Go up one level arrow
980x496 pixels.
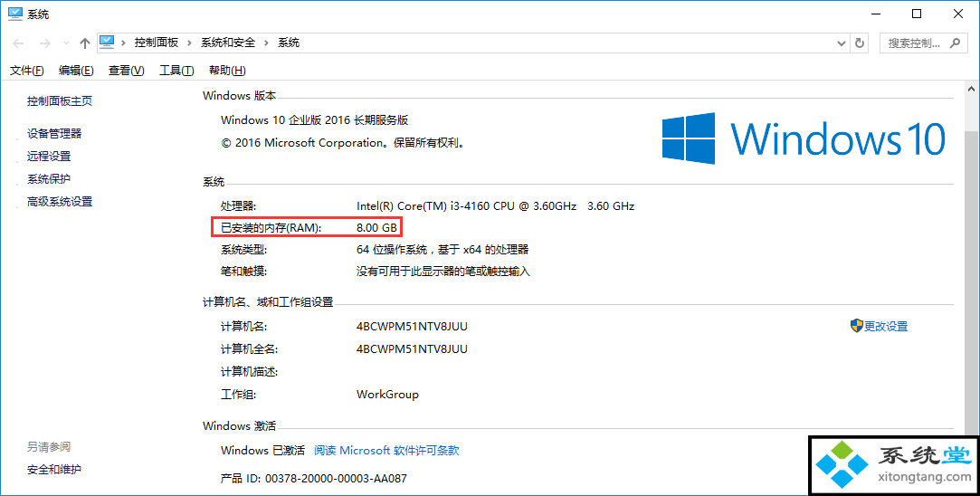coord(85,43)
